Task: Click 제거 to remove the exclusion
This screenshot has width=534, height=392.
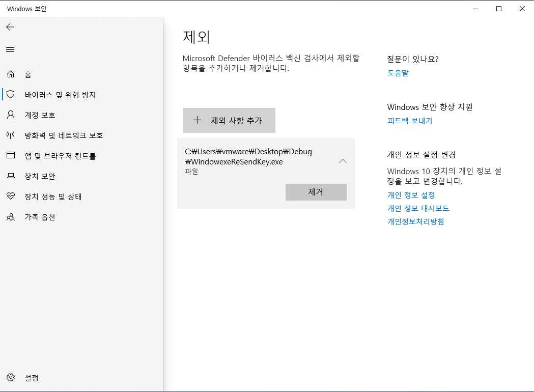Action: pyautogui.click(x=316, y=192)
